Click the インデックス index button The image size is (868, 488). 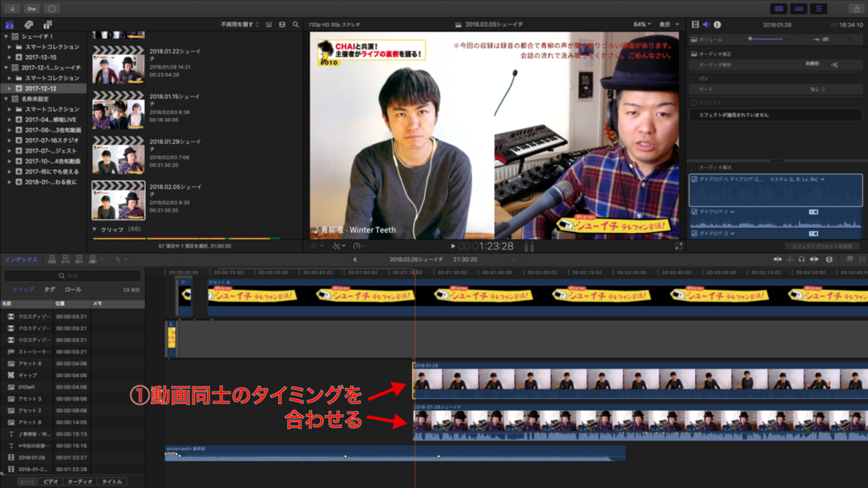click(21, 259)
